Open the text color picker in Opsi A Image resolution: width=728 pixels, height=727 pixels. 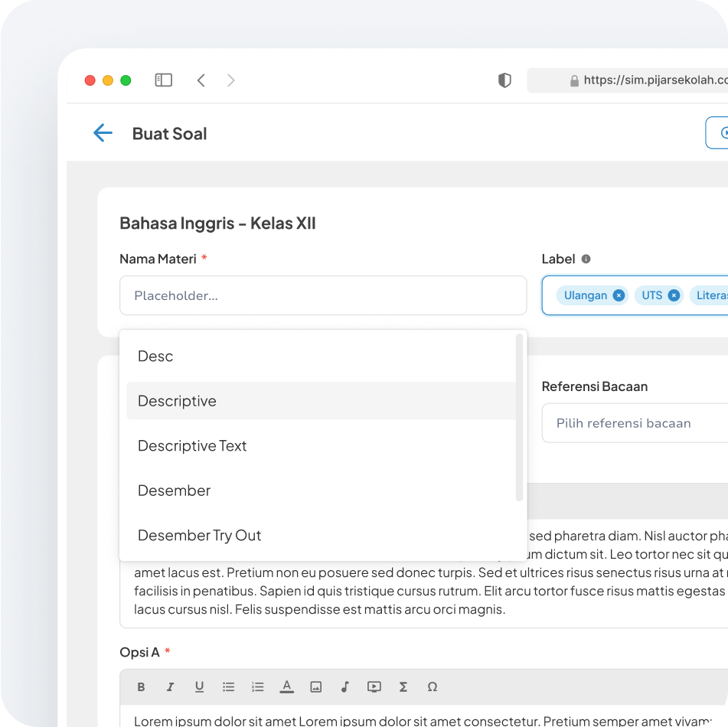click(286, 687)
